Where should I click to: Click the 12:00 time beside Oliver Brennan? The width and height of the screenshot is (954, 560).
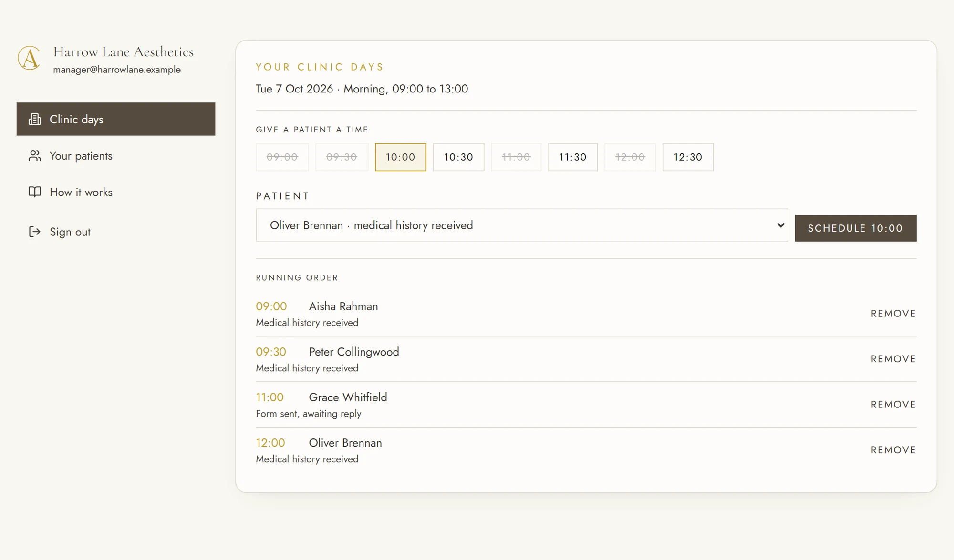(x=270, y=443)
